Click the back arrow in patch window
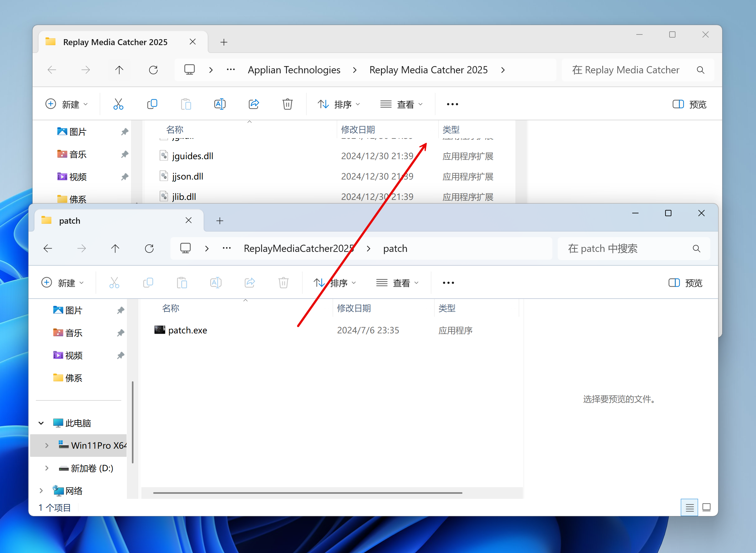 pos(48,248)
